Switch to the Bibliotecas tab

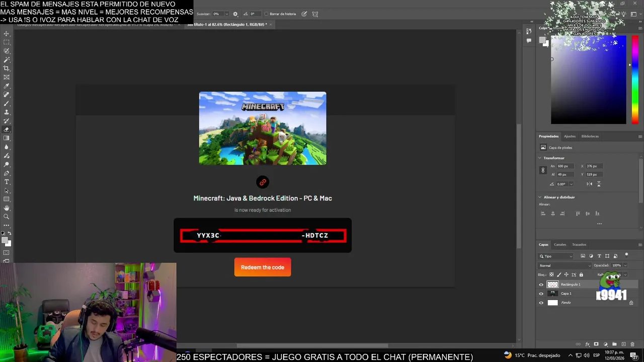pyautogui.click(x=590, y=136)
